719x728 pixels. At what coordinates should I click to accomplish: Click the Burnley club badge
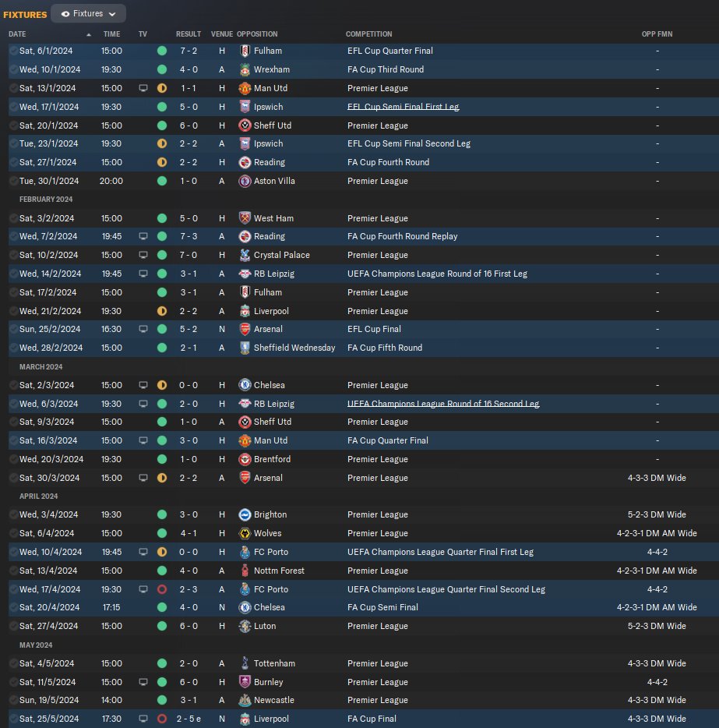245,682
